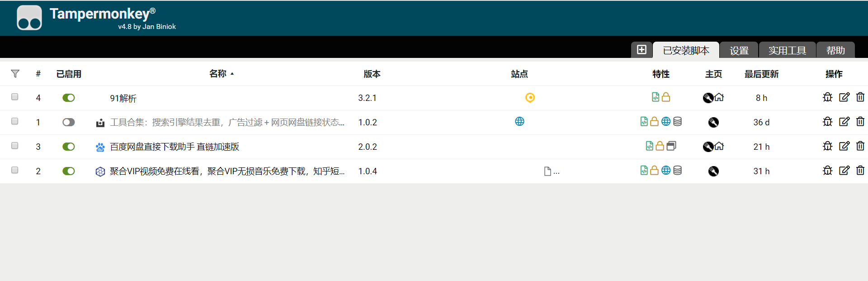Open 百度网盘直接下载助手 直链加速版 script name
The height and width of the screenshot is (281, 868).
pos(175,147)
